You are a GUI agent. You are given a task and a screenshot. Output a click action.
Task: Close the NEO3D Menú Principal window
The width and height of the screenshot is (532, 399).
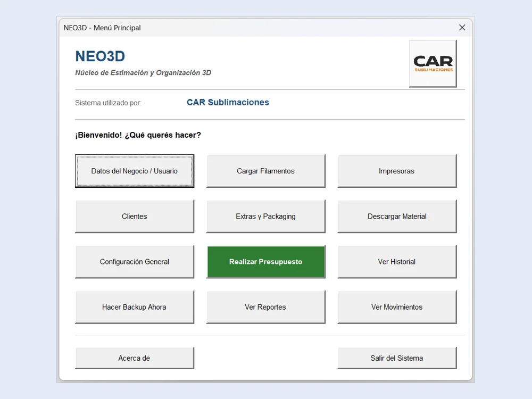(x=462, y=28)
